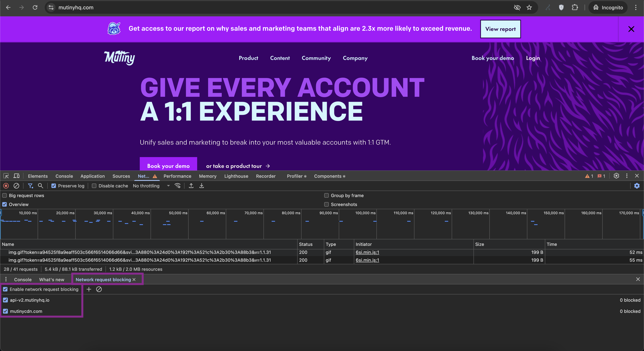Screen dimensions: 644x351
Task: Sort requests by the Size column header
Action: (x=509, y=244)
